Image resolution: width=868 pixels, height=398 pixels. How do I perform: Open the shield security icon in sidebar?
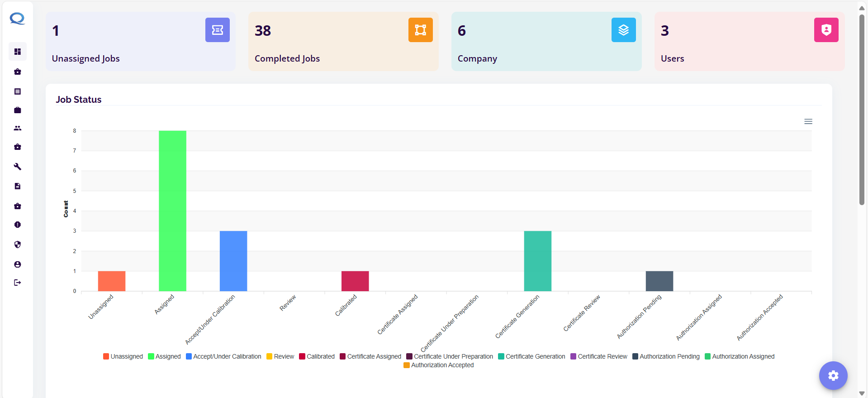tap(18, 245)
